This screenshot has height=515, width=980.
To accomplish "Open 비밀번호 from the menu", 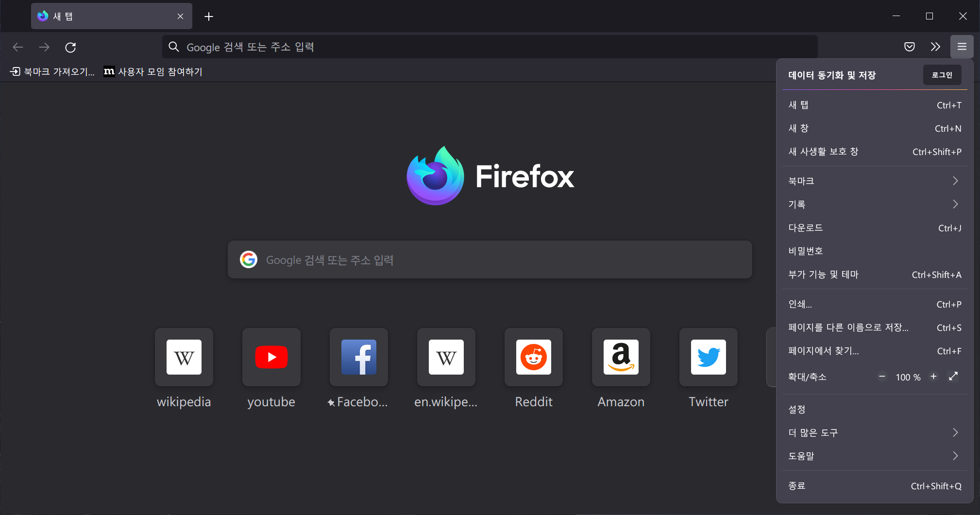I will [875, 251].
